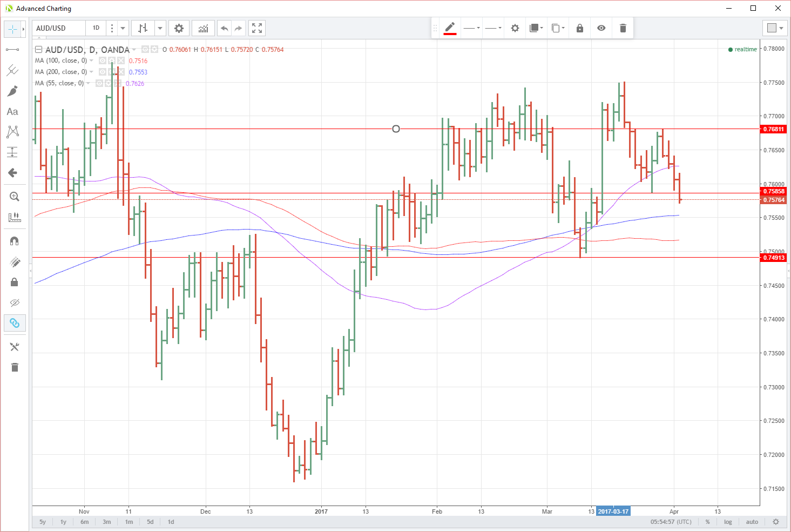Select the crosshair cursor tool
The height and width of the screenshot is (532, 791).
pyautogui.click(x=12, y=29)
